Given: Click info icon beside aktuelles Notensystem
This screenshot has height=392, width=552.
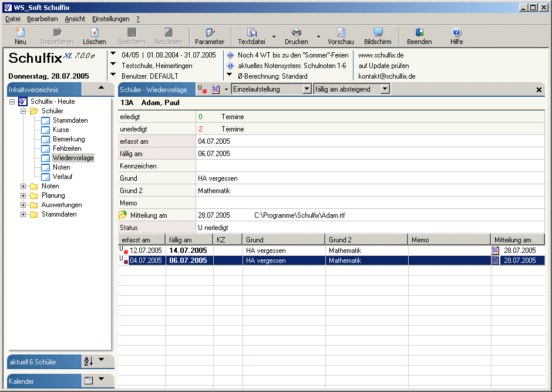Looking at the screenshot, I should 230,66.
